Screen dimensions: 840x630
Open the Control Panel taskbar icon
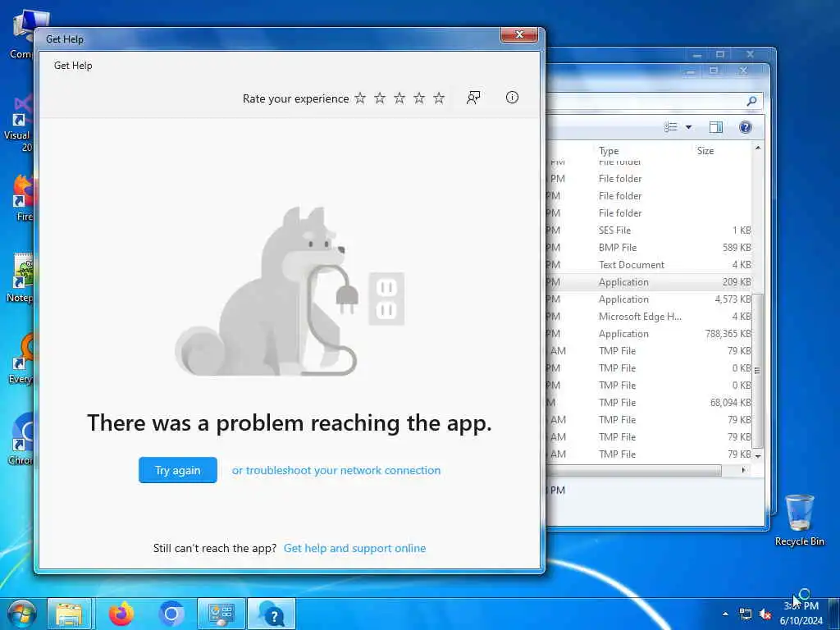click(x=221, y=614)
